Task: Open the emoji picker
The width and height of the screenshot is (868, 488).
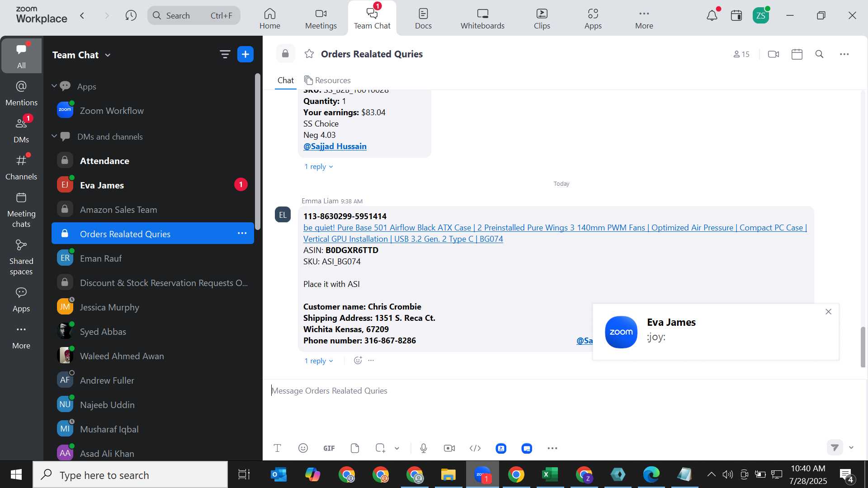Action: 303,448
